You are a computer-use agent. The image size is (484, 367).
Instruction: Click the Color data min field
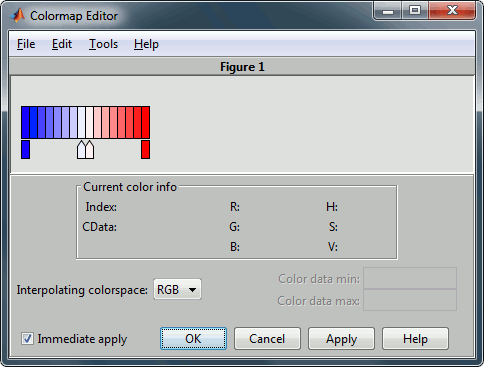click(410, 278)
